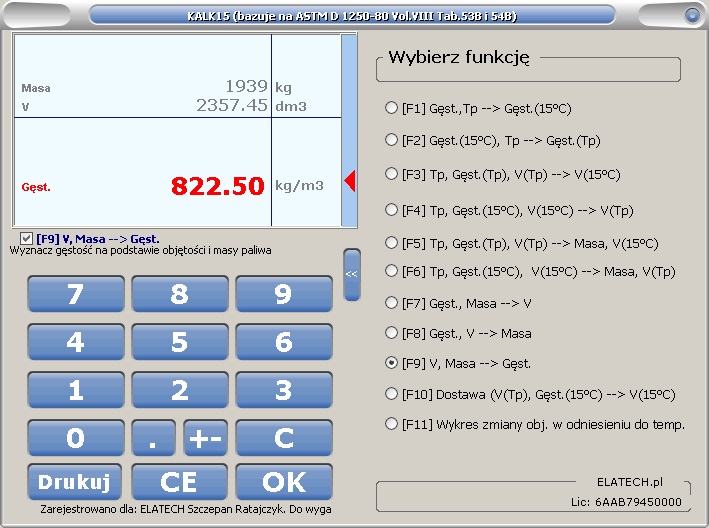Click the 'Wybierz funkcję' heading
This screenshot has height=528, width=709.
pyautogui.click(x=458, y=57)
